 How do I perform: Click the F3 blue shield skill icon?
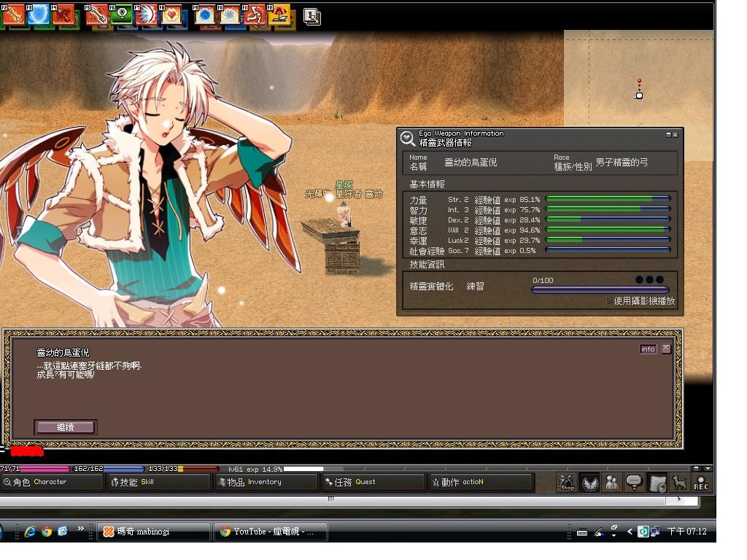point(39,13)
